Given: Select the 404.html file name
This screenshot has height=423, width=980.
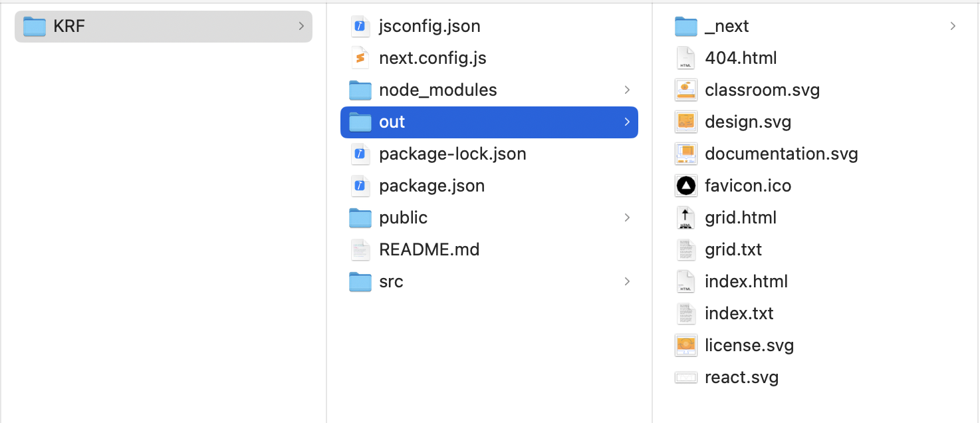Looking at the screenshot, I should pos(741,59).
